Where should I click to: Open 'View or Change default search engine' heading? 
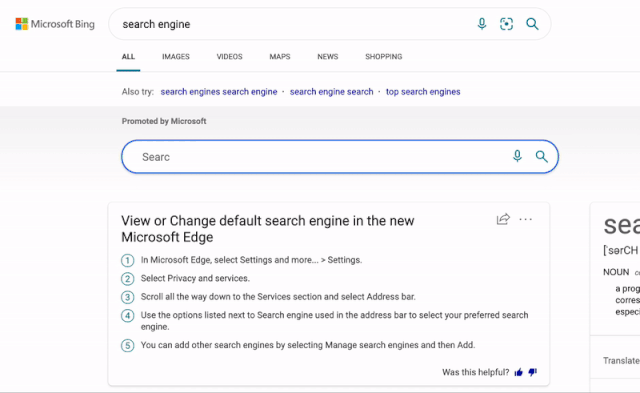point(268,229)
